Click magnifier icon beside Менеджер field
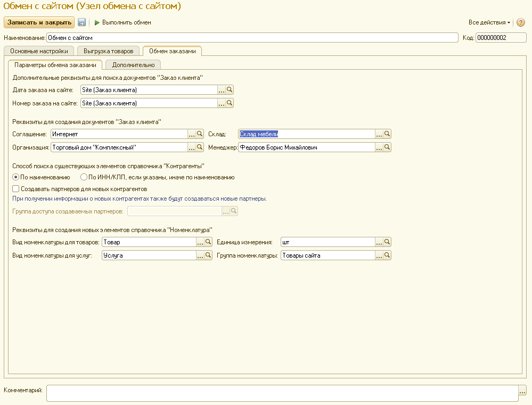The height and width of the screenshot is (405, 532). point(388,147)
